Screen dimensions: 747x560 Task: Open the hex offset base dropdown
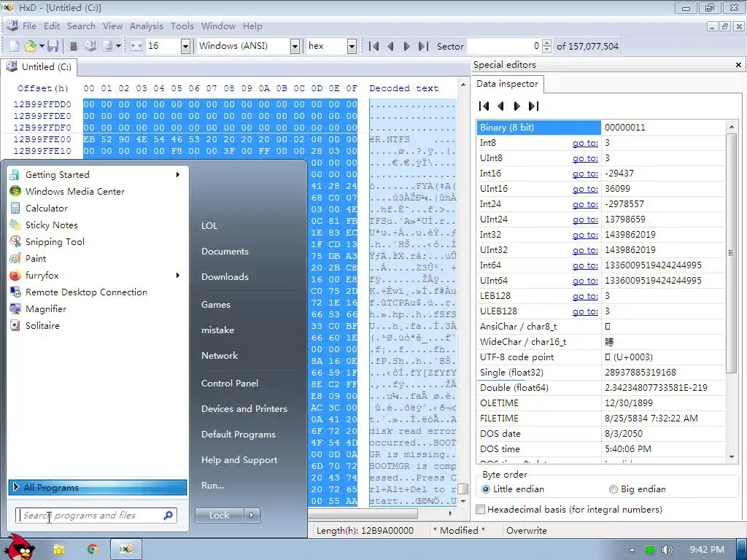(352, 46)
